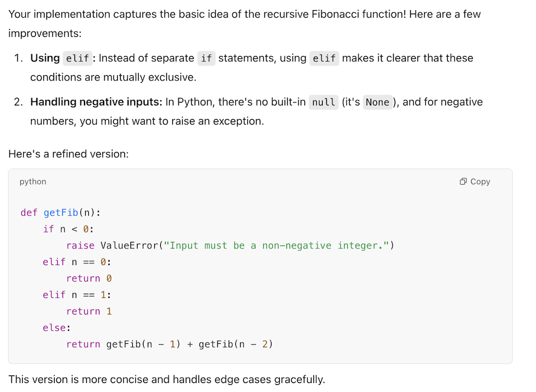Click the first inline elif code chip
Viewport: 536px width, 392px height.
77,58
